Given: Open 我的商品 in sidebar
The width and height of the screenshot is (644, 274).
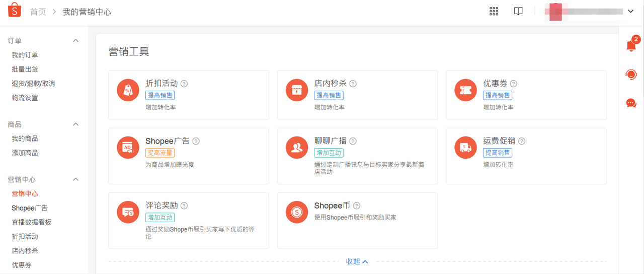Looking at the screenshot, I should tap(25, 139).
